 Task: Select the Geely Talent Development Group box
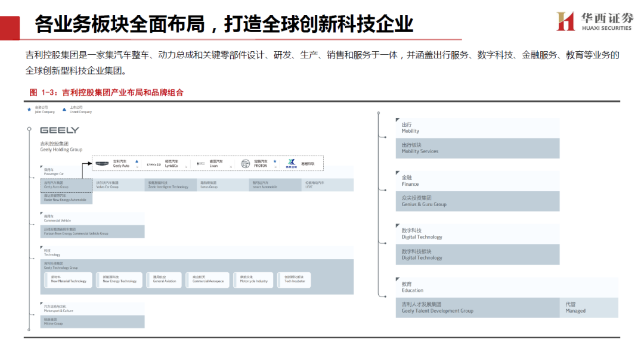click(x=478, y=307)
